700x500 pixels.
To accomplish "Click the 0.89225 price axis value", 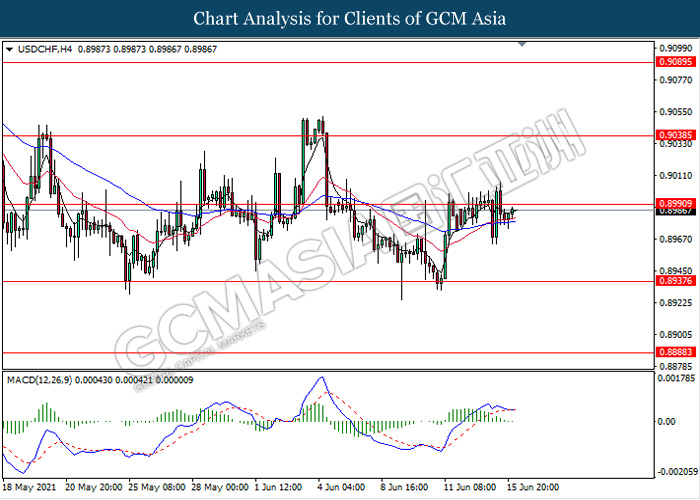I will click(x=676, y=303).
